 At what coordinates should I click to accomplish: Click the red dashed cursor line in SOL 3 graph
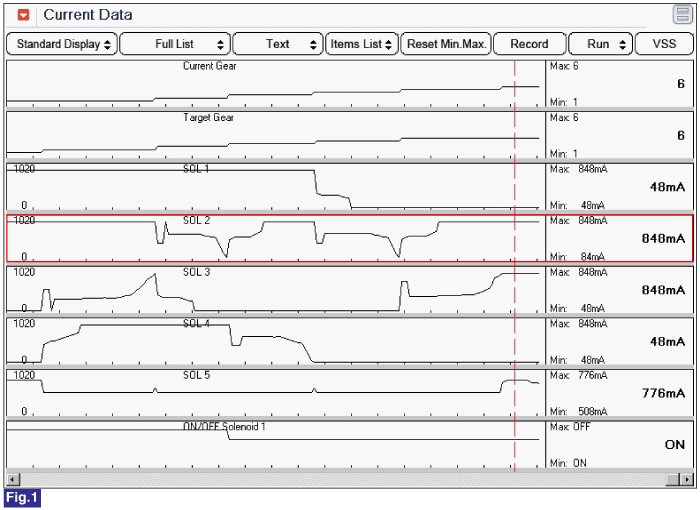(x=515, y=290)
